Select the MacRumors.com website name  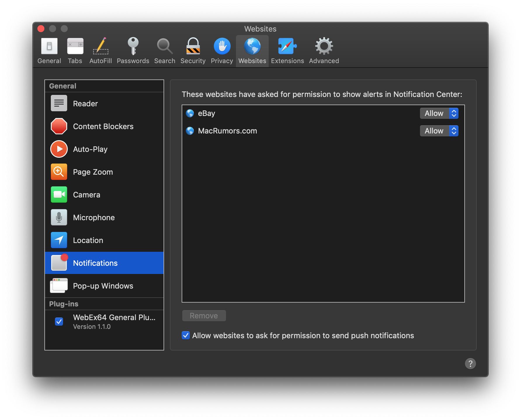[227, 131]
